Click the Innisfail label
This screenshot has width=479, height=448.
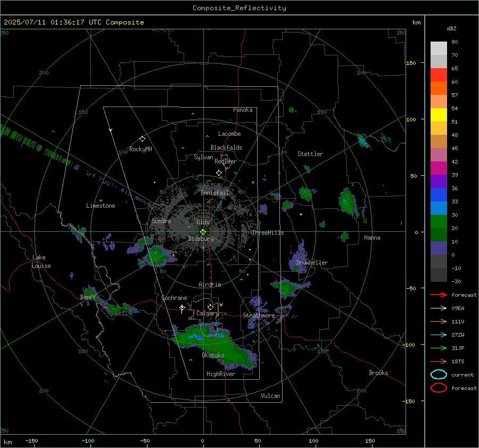215,193
